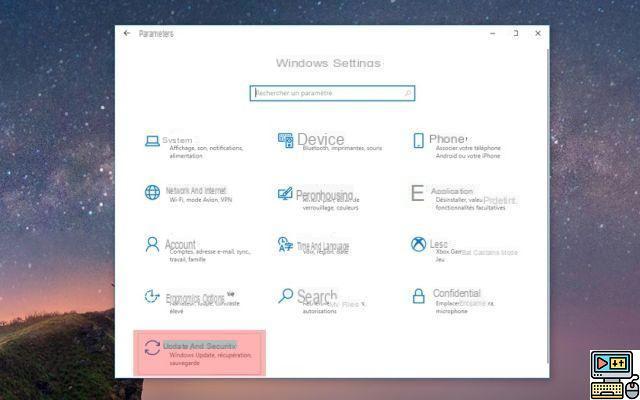
Task: Open the Account person icon
Action: (x=152, y=244)
